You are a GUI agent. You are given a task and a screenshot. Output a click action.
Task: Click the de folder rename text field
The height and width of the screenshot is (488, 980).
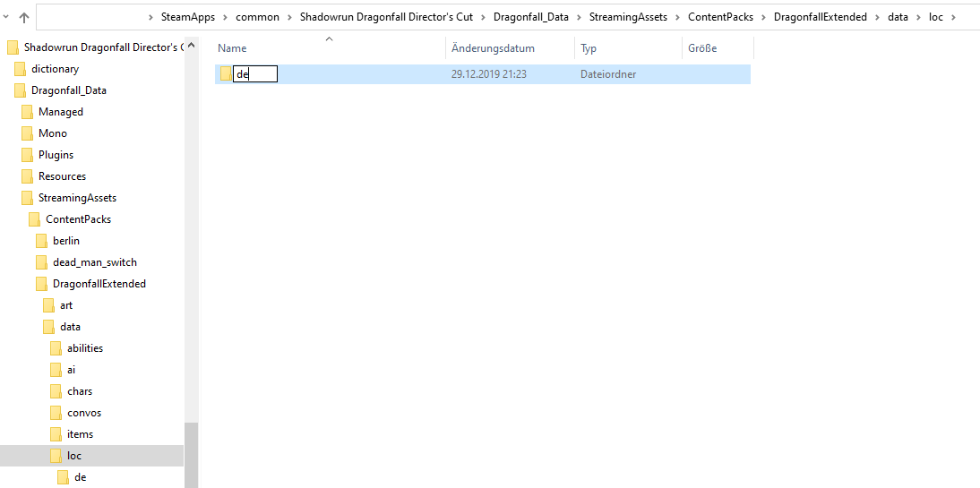[255, 74]
